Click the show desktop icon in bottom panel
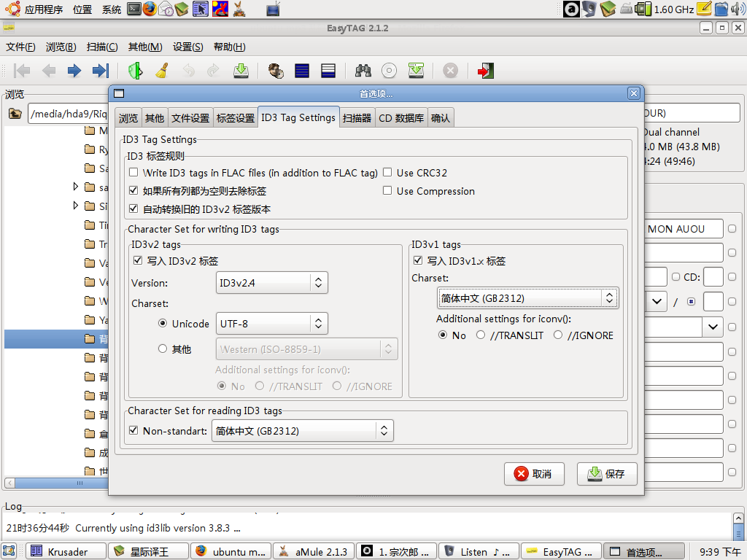Viewport: 747px width, 560px height. coord(9,551)
